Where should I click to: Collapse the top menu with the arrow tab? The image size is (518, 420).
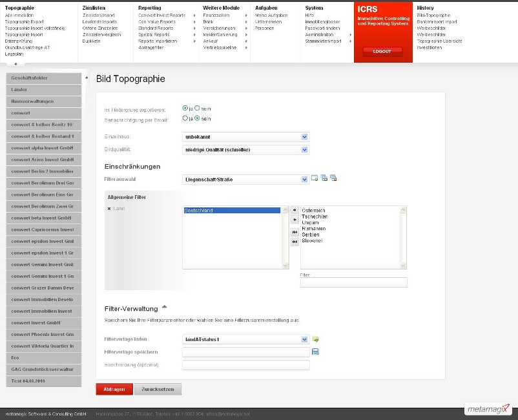point(16,64)
